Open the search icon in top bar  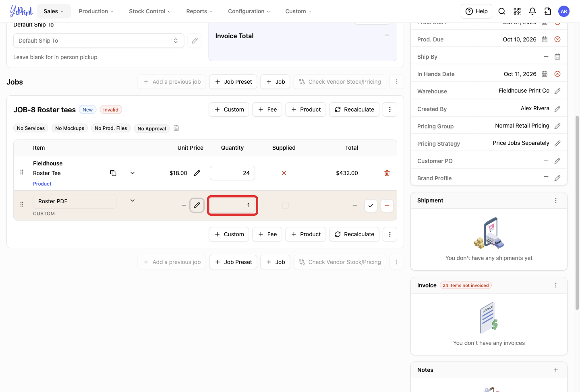502,11
